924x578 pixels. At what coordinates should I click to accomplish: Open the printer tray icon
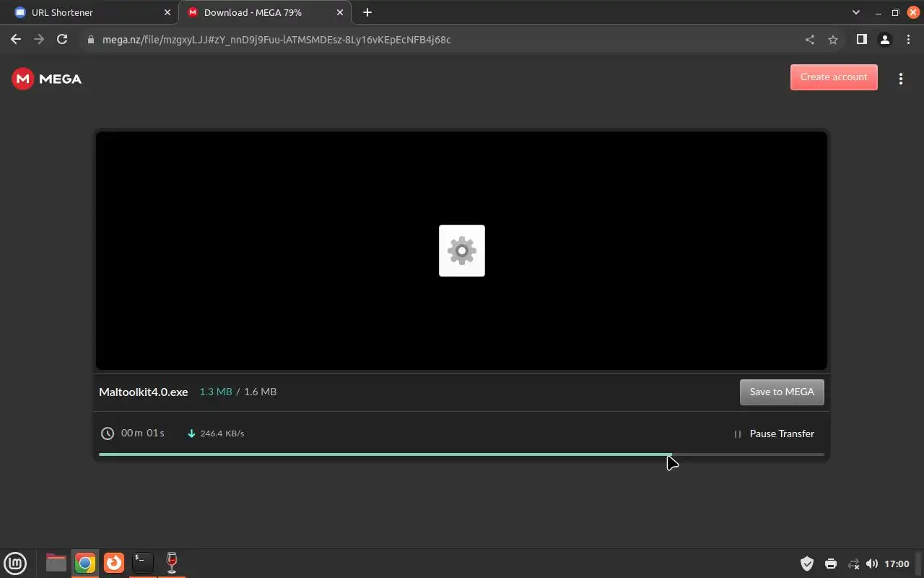[830, 564]
